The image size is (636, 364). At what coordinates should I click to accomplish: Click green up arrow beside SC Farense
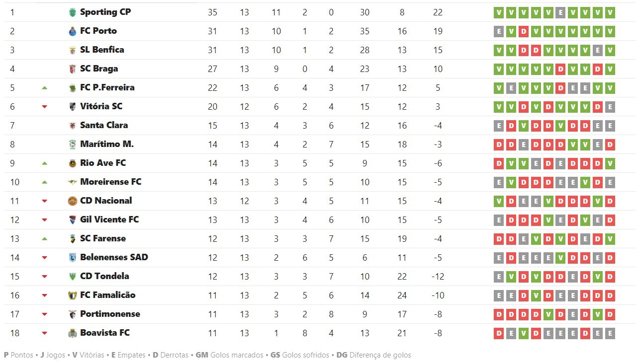coord(44,239)
